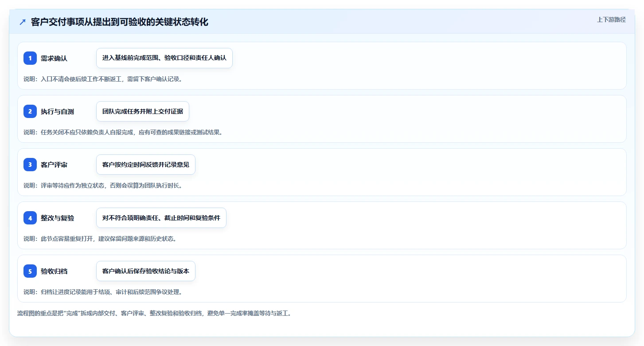Select the note 归档让进度记录能用于结项
The image size is (644, 346).
(x=103, y=292)
